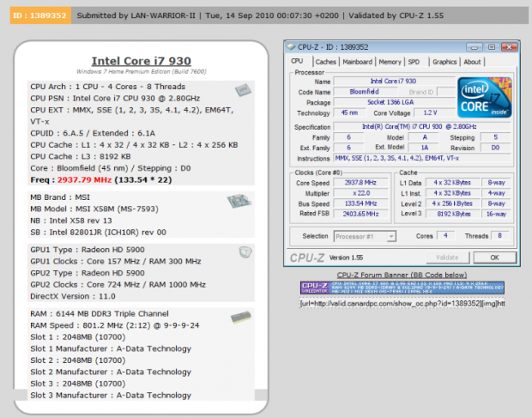This screenshot has height=418, width=532.
Task: Open the Processor #1 selection dropdown
Action: [365, 237]
